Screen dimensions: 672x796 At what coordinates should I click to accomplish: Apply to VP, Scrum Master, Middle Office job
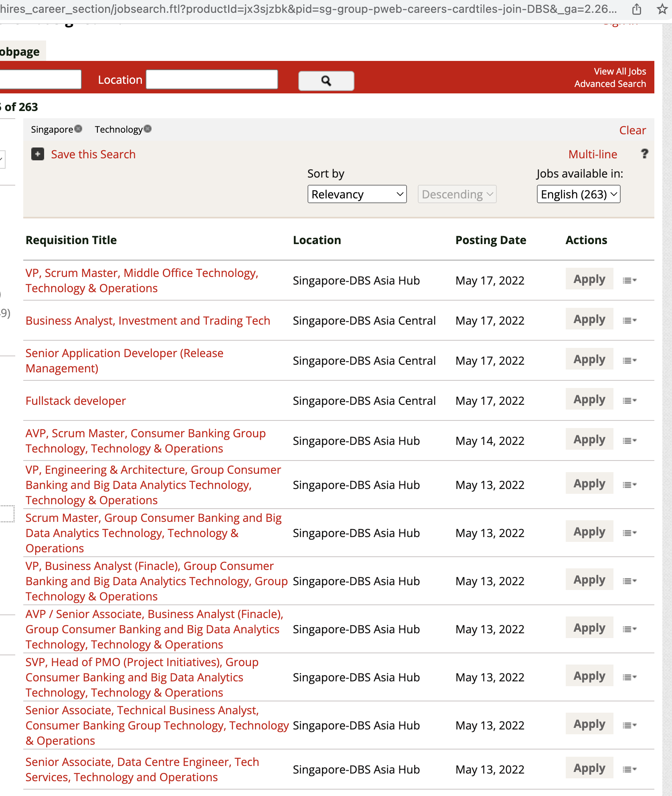pos(589,279)
